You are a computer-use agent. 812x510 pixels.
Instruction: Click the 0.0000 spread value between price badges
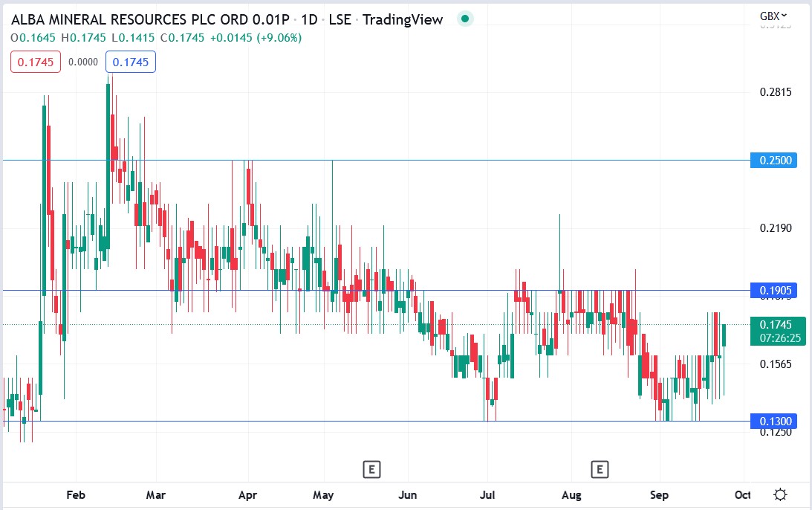pos(82,62)
